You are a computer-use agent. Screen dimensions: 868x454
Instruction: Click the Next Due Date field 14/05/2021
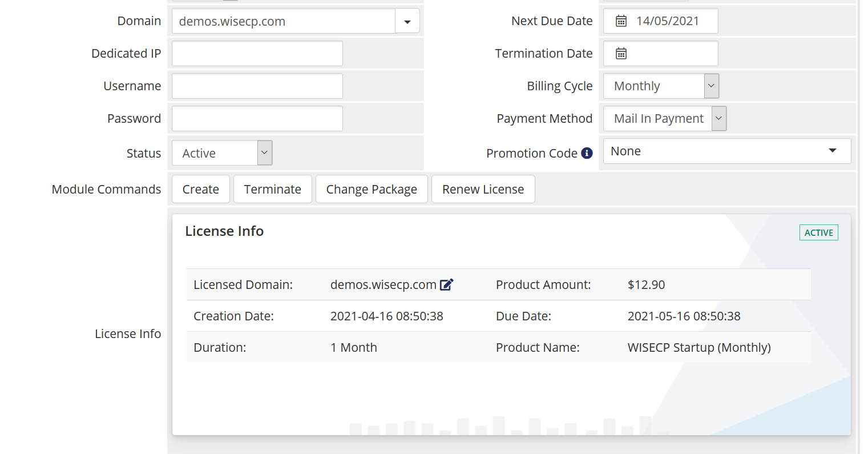pos(661,21)
